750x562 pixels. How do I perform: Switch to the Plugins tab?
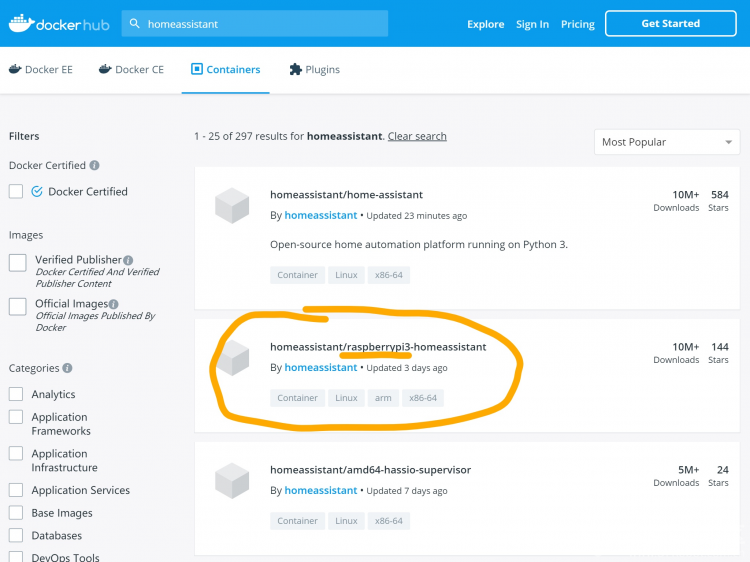314,69
